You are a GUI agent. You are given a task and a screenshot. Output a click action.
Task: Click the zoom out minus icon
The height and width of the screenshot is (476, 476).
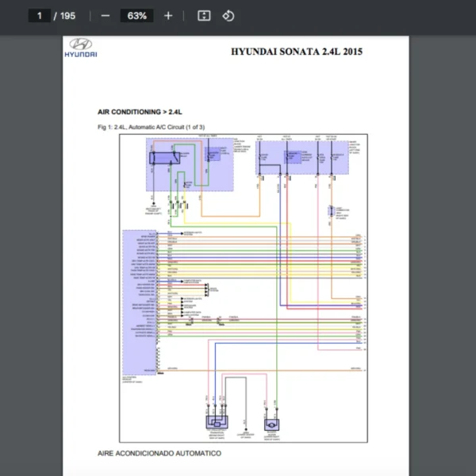106,16
